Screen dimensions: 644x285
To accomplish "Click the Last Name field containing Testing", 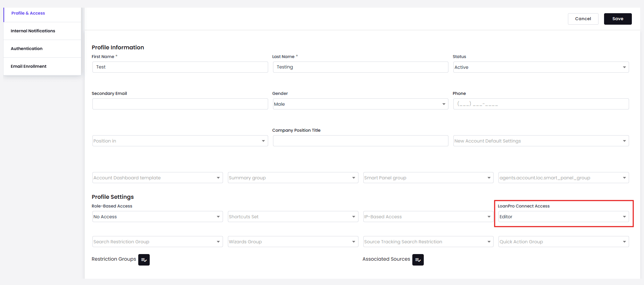I will (361, 67).
